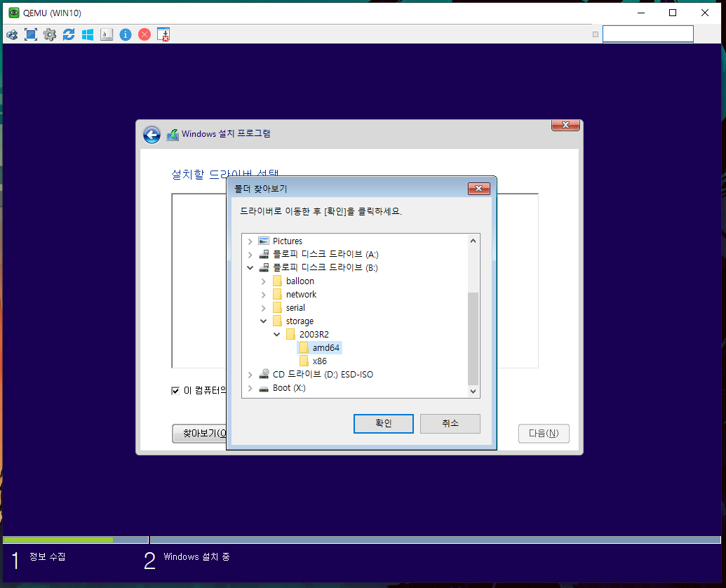Click the network folder icon

tap(277, 295)
